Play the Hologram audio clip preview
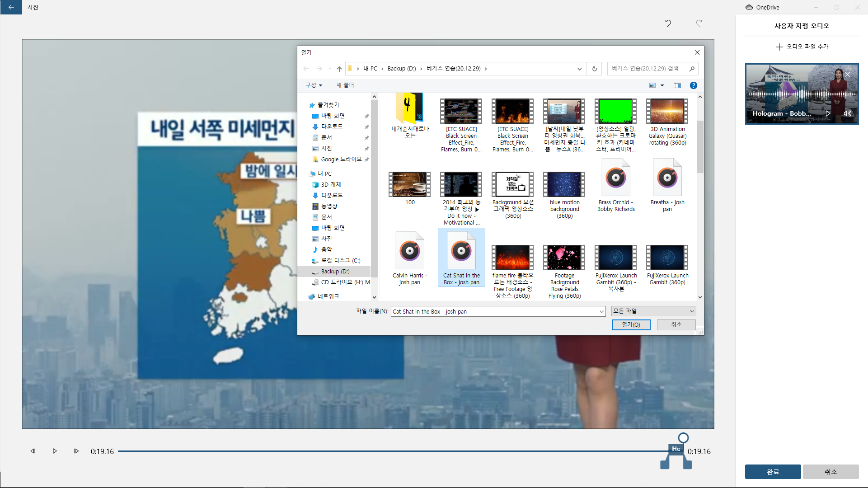The width and height of the screenshot is (868, 488). tap(828, 113)
